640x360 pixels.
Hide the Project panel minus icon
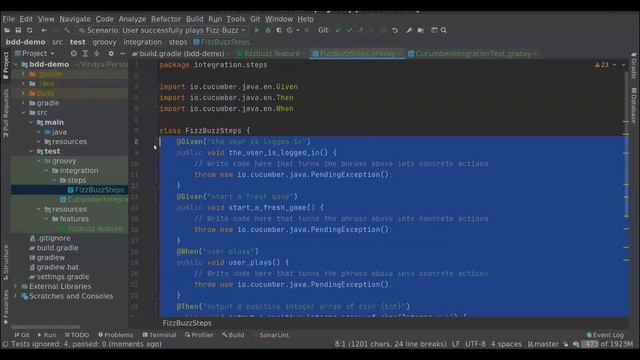click(x=122, y=53)
